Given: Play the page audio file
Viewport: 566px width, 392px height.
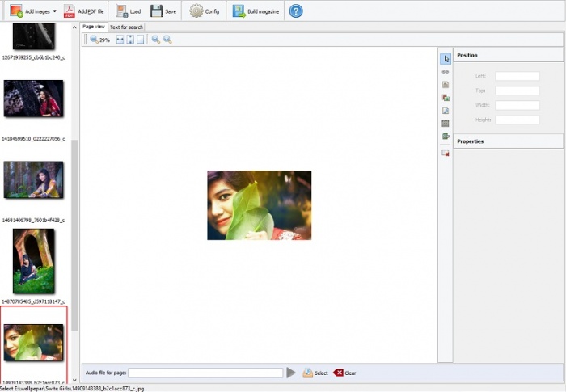Looking at the screenshot, I should tap(291, 373).
